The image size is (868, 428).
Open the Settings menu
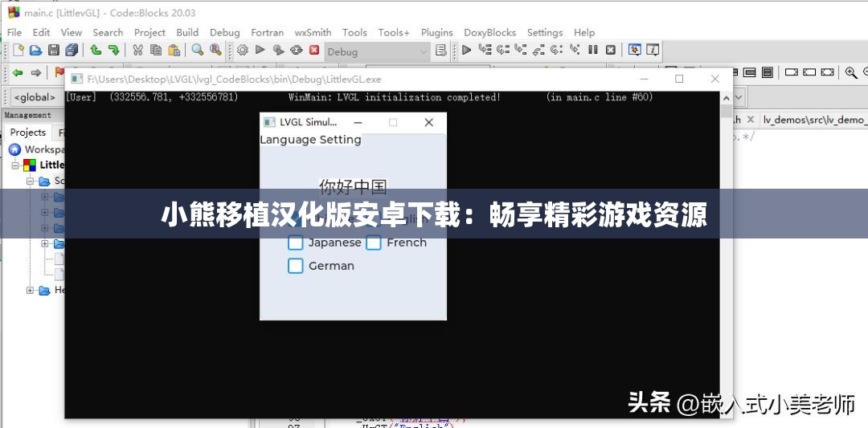[x=545, y=33]
